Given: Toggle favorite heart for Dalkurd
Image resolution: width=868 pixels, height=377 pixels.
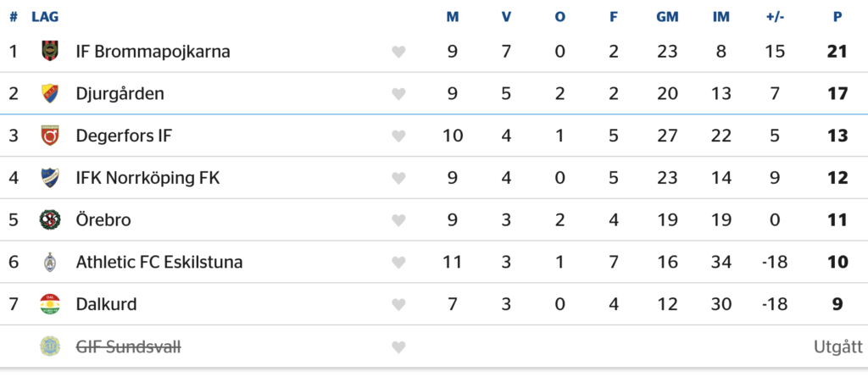Looking at the screenshot, I should tap(398, 305).
